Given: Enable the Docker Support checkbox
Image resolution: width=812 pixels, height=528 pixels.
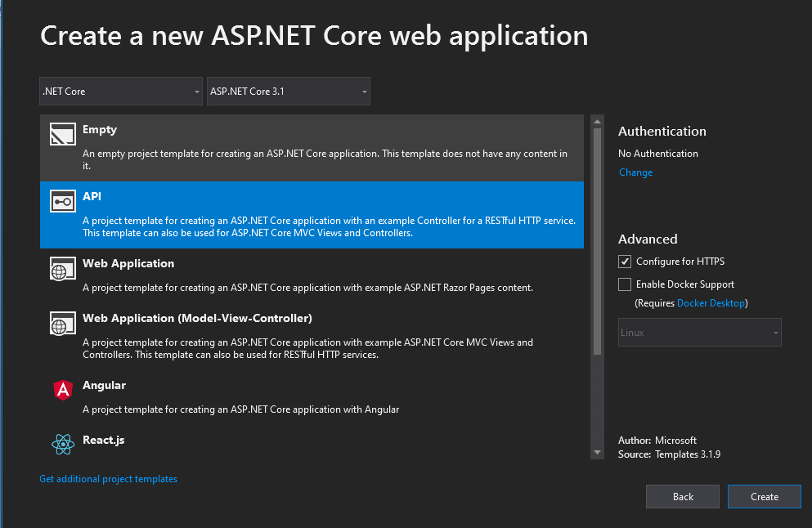Looking at the screenshot, I should [625, 284].
